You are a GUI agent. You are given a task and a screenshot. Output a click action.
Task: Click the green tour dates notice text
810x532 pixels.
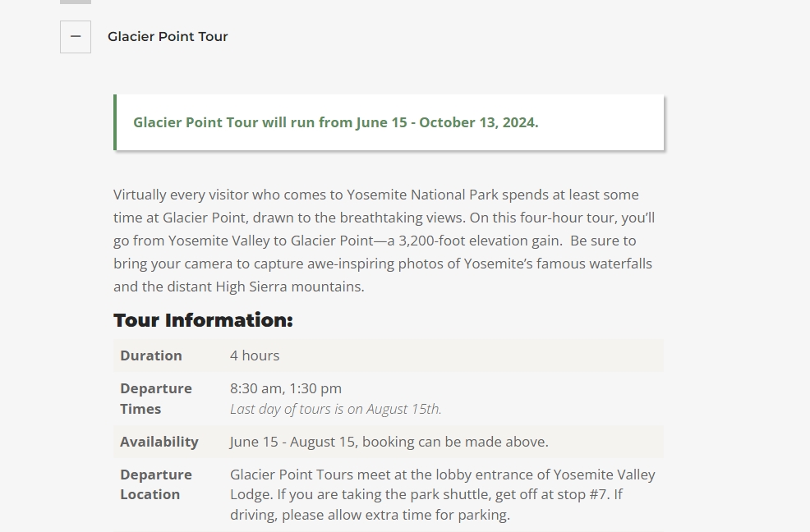pyautogui.click(x=335, y=122)
